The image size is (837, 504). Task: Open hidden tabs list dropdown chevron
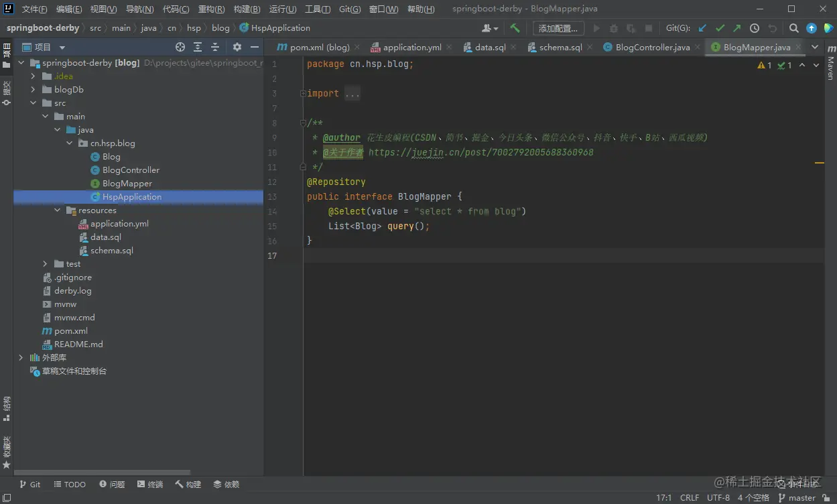click(x=815, y=47)
